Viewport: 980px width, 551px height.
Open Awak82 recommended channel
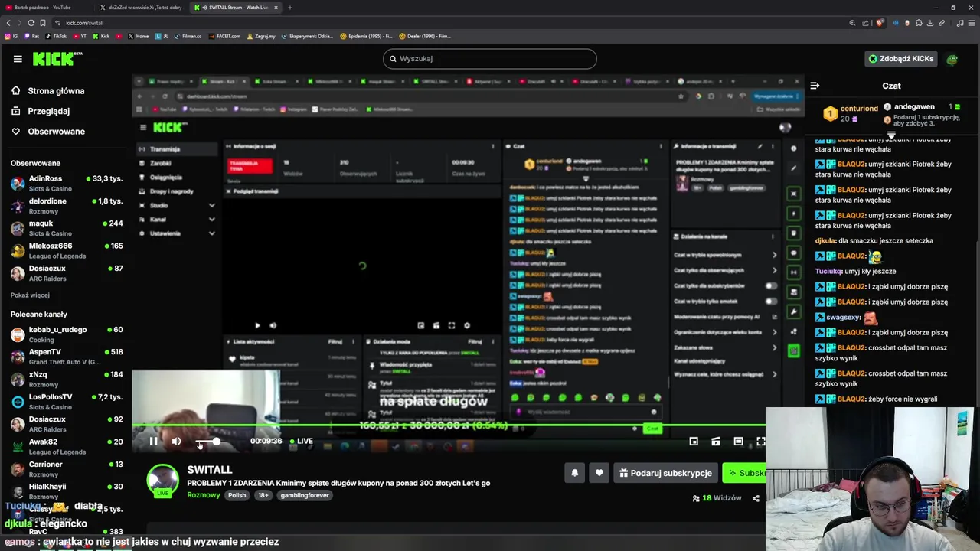[67, 446]
